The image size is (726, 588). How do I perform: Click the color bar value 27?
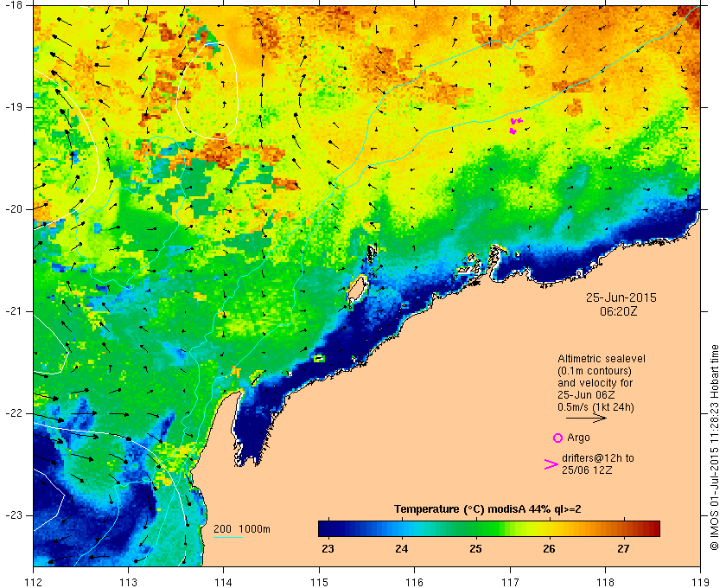[x=623, y=548]
